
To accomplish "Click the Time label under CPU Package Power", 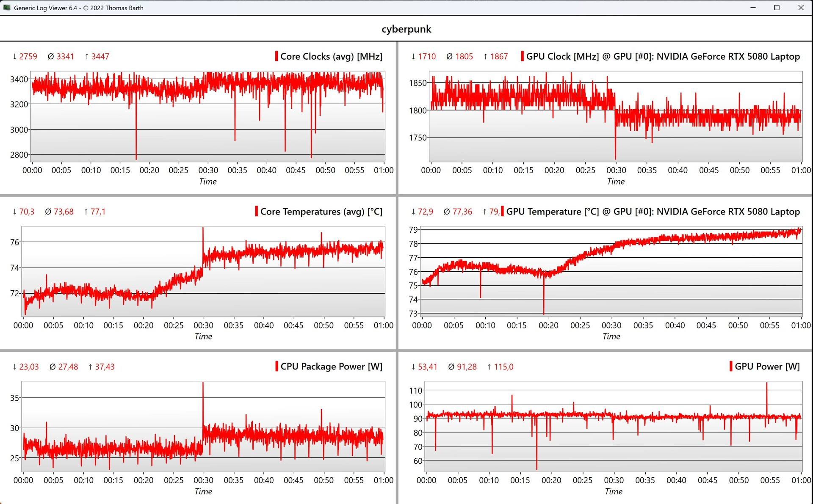I will 203,491.
